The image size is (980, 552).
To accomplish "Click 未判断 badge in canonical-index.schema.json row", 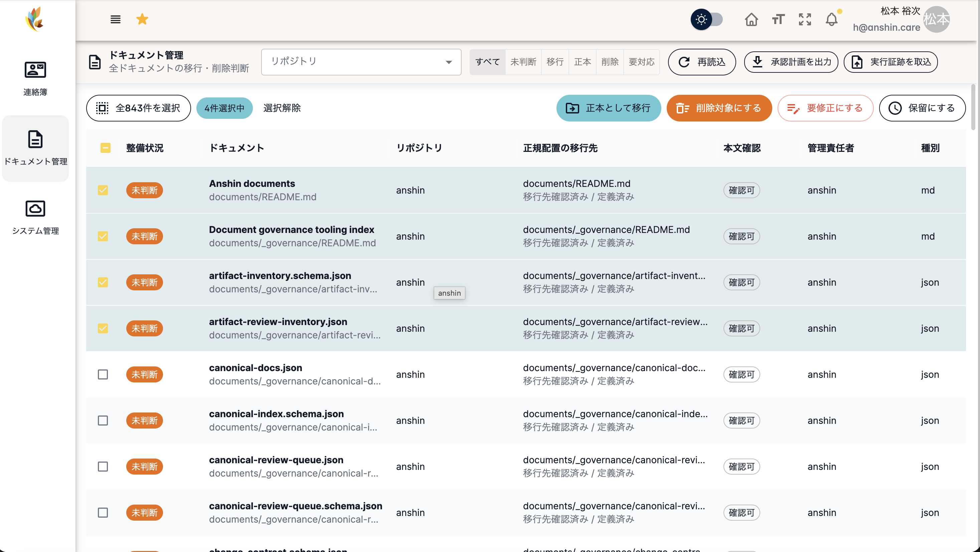I will point(144,420).
